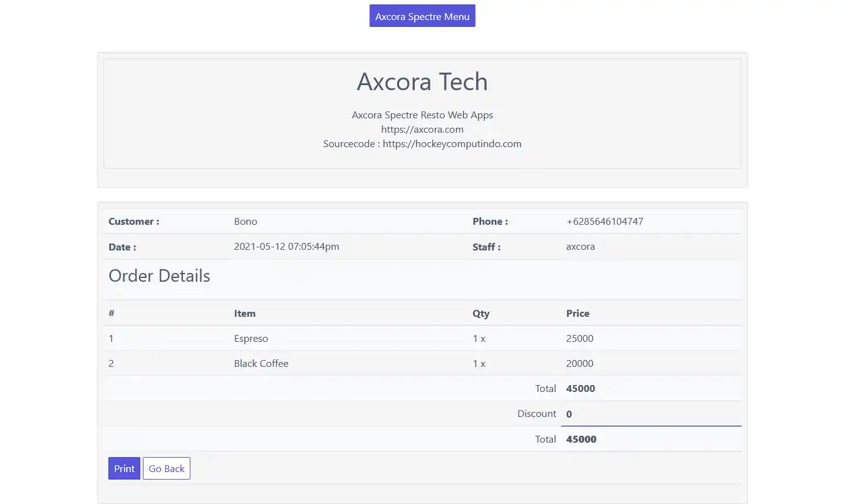Click the phone number +6285646104747
The width and height of the screenshot is (845, 504).
click(604, 222)
